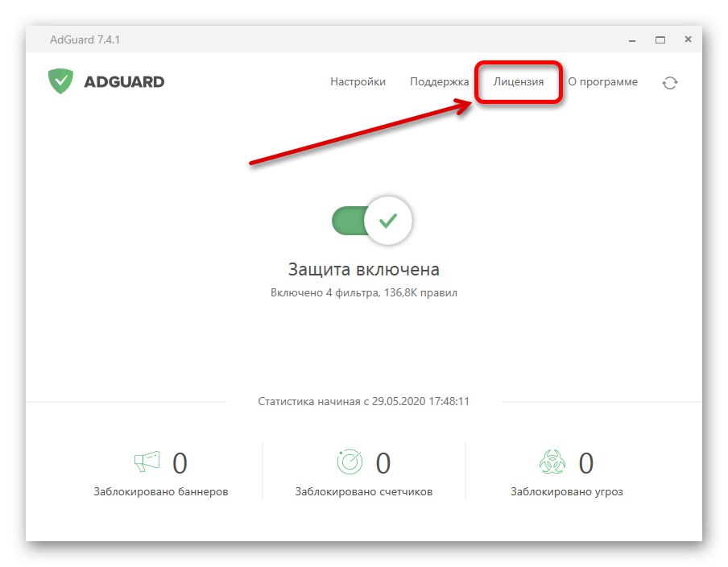Click the checkmark circle on the protection switch

pos(387,219)
